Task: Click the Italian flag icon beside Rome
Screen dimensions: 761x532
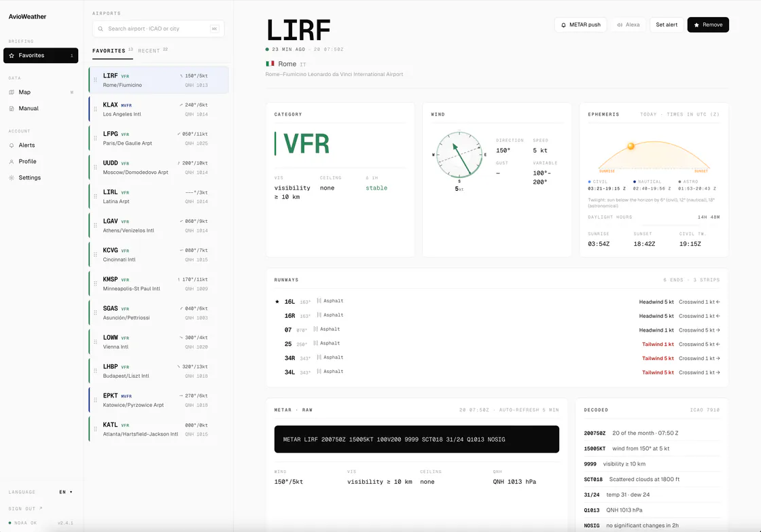Action: [270, 64]
